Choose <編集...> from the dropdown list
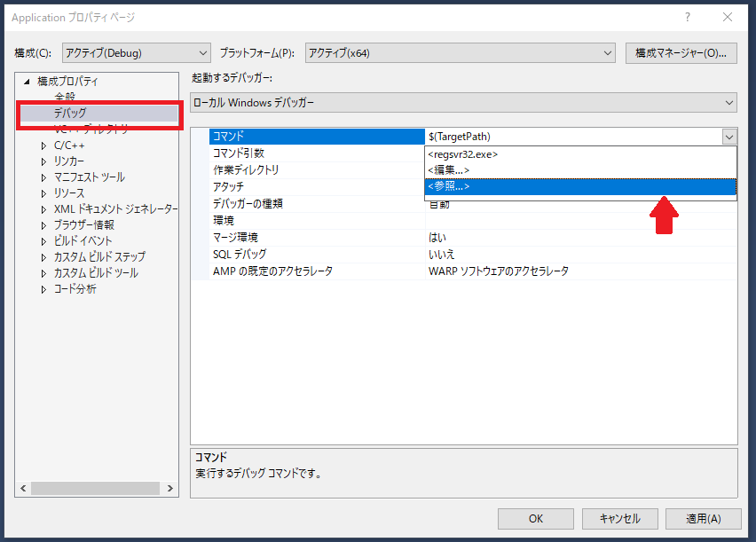This screenshot has width=756, height=542. point(580,170)
